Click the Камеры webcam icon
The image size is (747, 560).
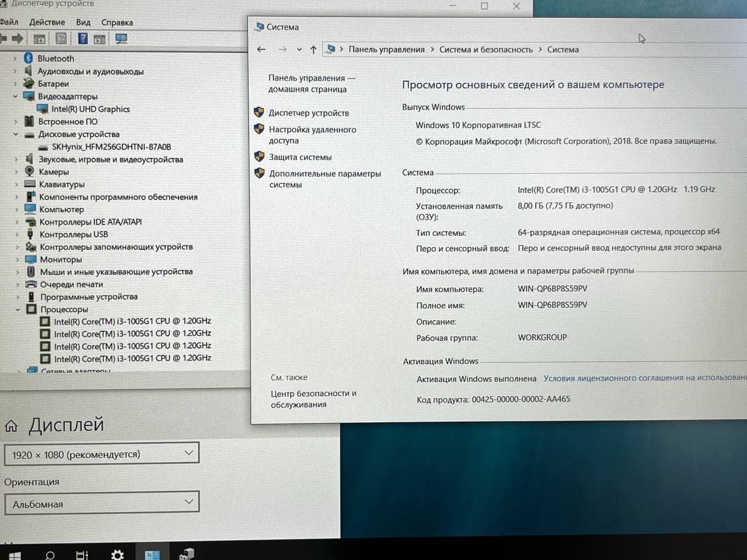pyautogui.click(x=30, y=171)
